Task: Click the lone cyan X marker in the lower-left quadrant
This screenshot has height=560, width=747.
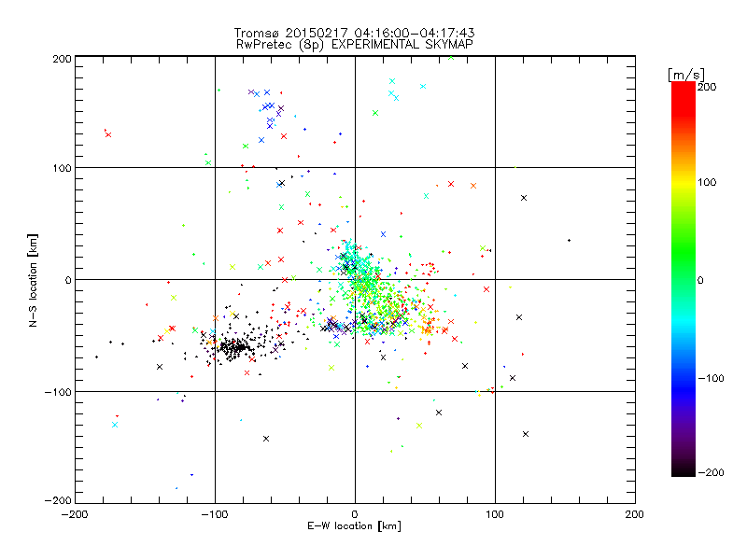Action: (115, 425)
